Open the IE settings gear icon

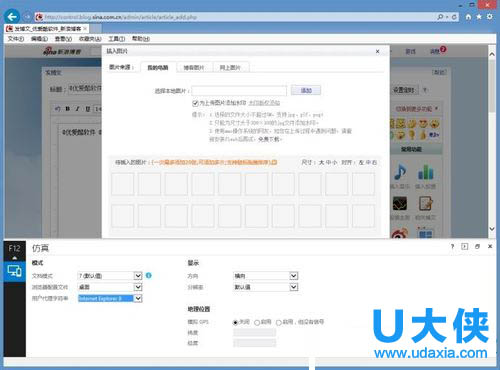(490, 16)
